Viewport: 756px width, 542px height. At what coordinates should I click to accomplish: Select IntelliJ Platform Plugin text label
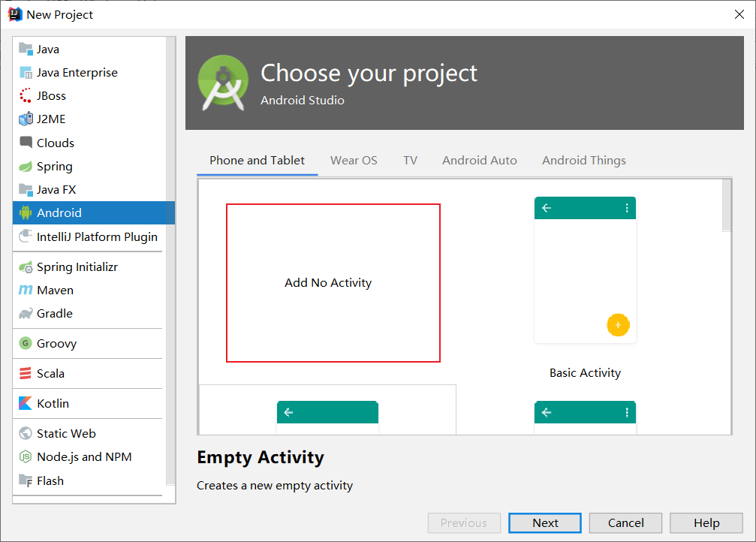tap(97, 236)
